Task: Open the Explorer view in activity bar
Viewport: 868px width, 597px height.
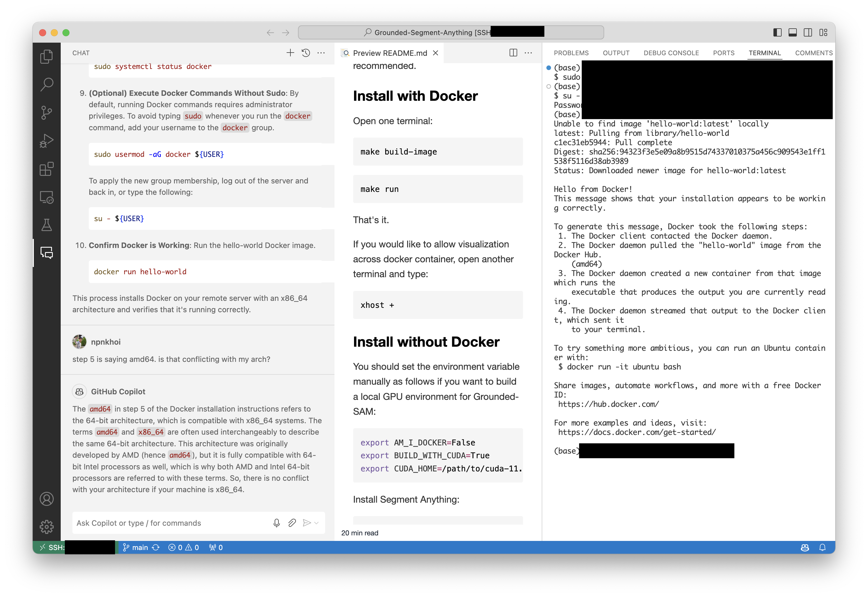Action: tap(46, 56)
